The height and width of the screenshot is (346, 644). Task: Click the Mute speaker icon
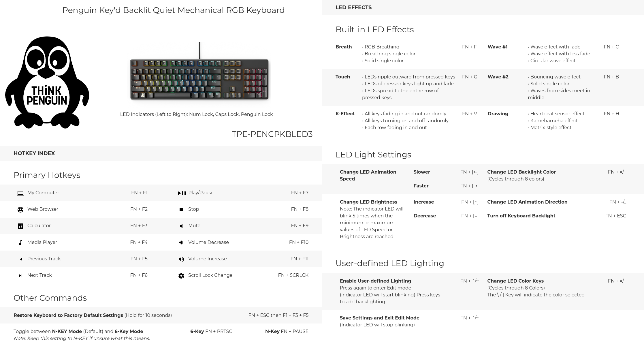[x=181, y=226]
